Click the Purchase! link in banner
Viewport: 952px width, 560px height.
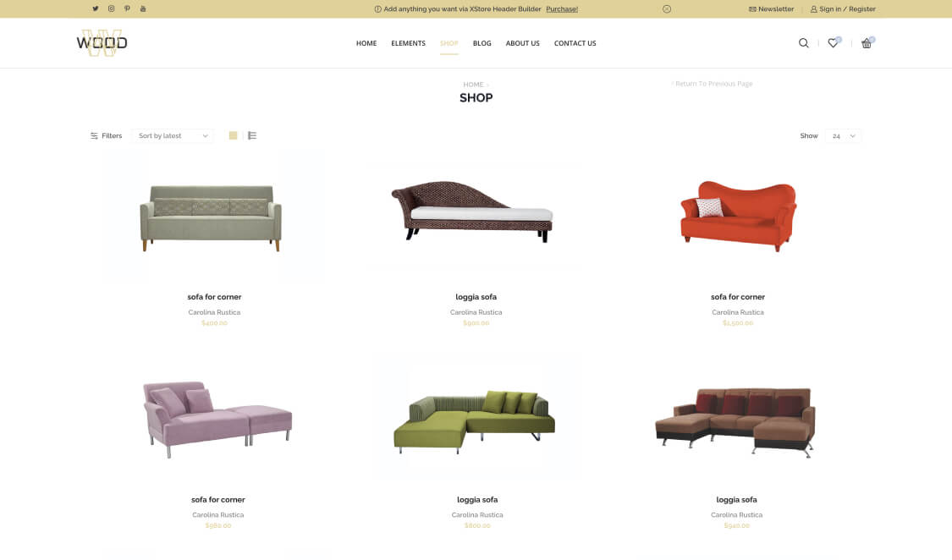562,9
